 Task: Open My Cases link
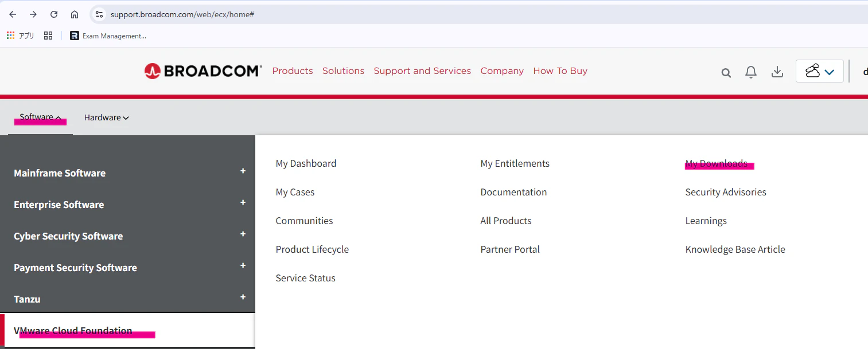[x=295, y=192]
